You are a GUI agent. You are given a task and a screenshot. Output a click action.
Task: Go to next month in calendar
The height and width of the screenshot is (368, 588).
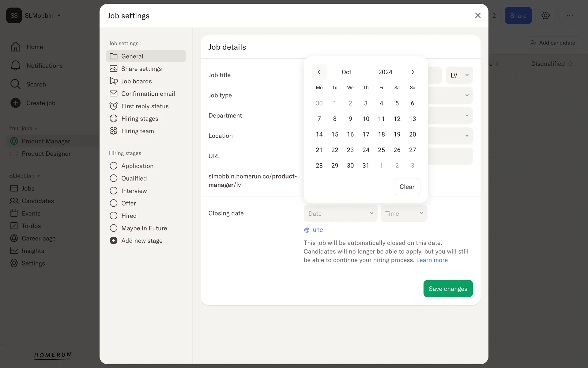(413, 72)
